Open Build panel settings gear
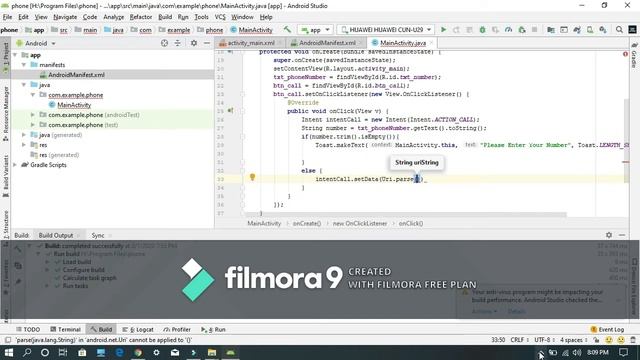The width and height of the screenshot is (640, 360). pos(609,235)
